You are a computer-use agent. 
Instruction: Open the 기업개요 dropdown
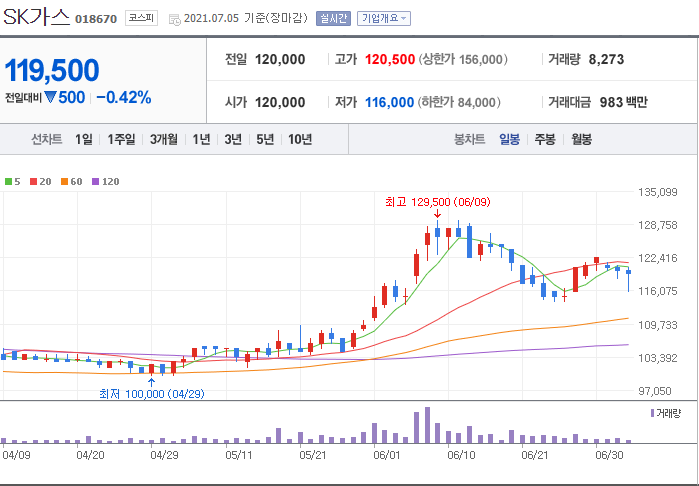tap(384, 19)
